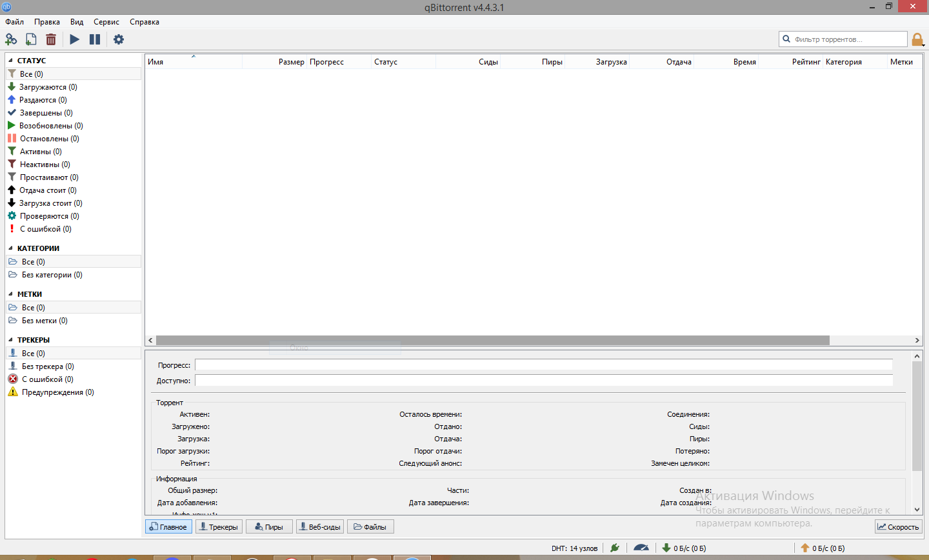Filter by Проверяются (0) status
This screenshot has width=929, height=560.
[74, 216]
